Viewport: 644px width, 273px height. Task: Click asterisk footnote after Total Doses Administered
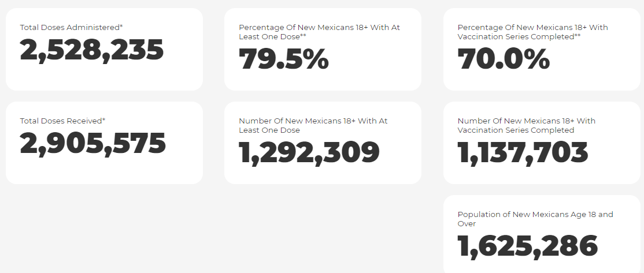point(121,27)
